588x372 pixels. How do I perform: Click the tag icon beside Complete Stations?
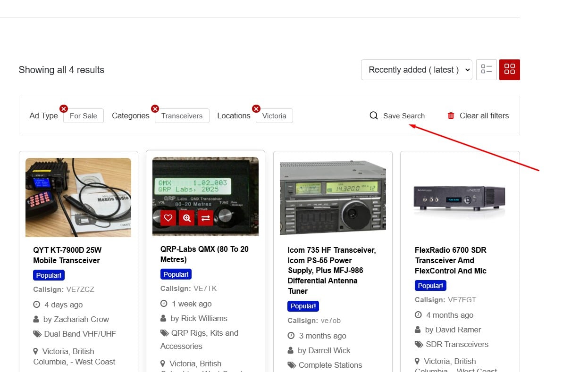[x=292, y=365]
